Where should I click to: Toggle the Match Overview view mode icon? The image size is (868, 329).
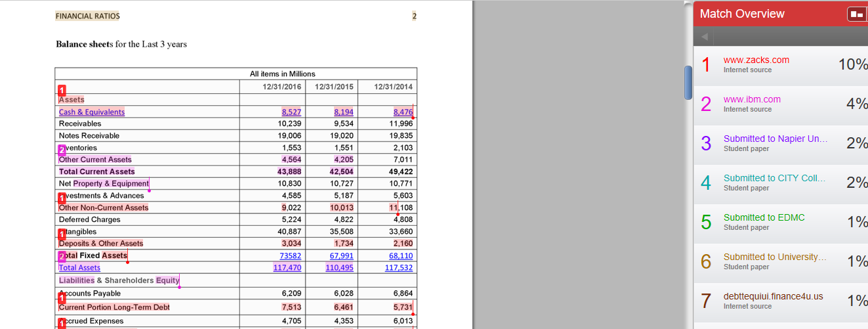pyautogui.click(x=857, y=14)
